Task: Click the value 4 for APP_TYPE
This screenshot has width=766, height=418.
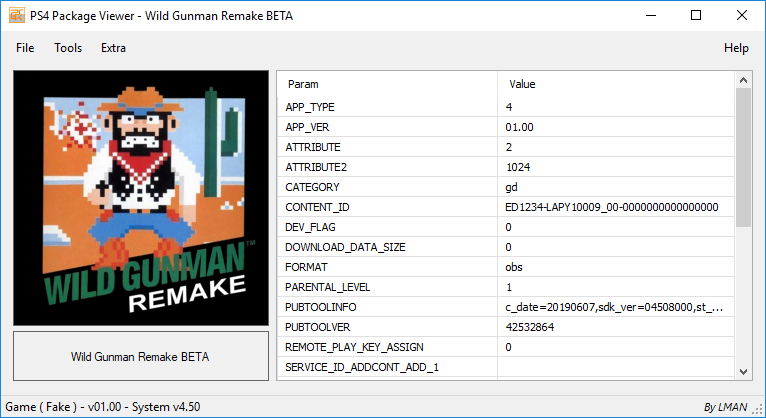Action: click(509, 107)
